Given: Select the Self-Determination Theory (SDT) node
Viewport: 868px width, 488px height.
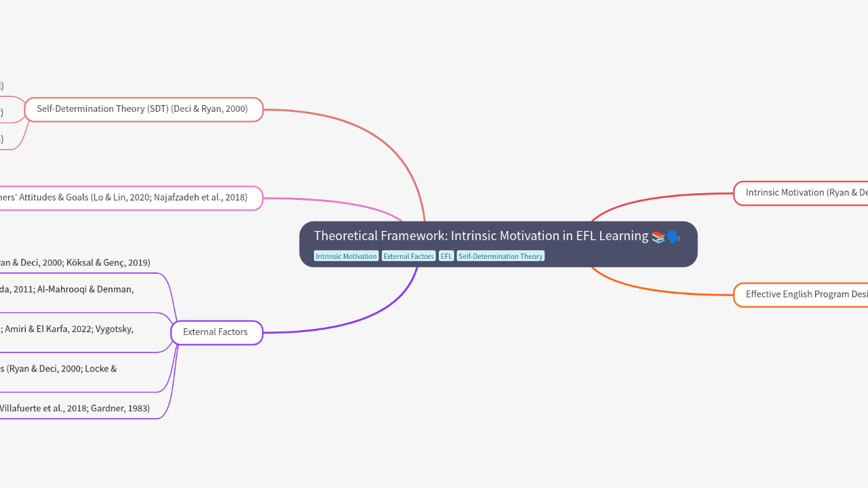Looking at the screenshot, I should 143,109.
